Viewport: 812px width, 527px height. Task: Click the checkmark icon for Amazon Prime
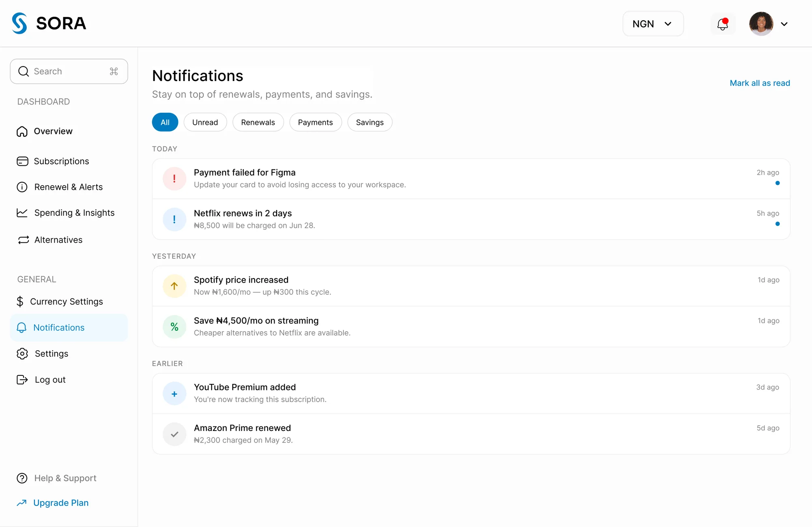174,434
